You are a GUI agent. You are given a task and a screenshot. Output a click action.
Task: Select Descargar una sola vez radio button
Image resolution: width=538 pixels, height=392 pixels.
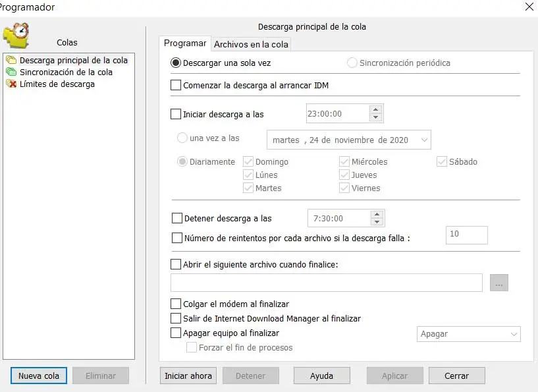pyautogui.click(x=176, y=63)
